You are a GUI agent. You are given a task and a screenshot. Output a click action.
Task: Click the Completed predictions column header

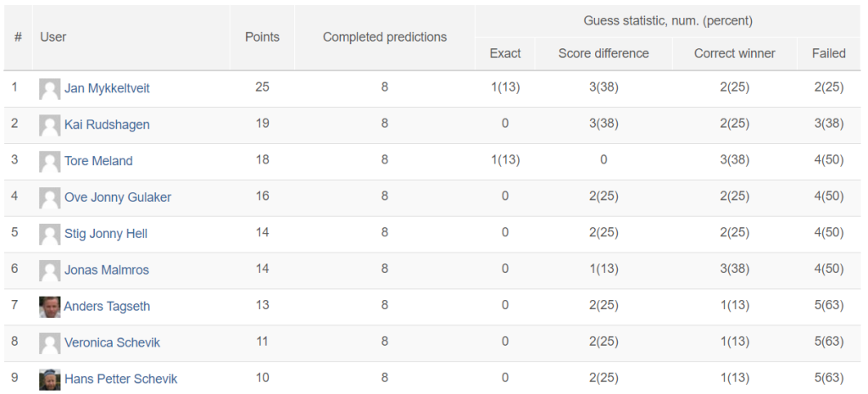(385, 37)
